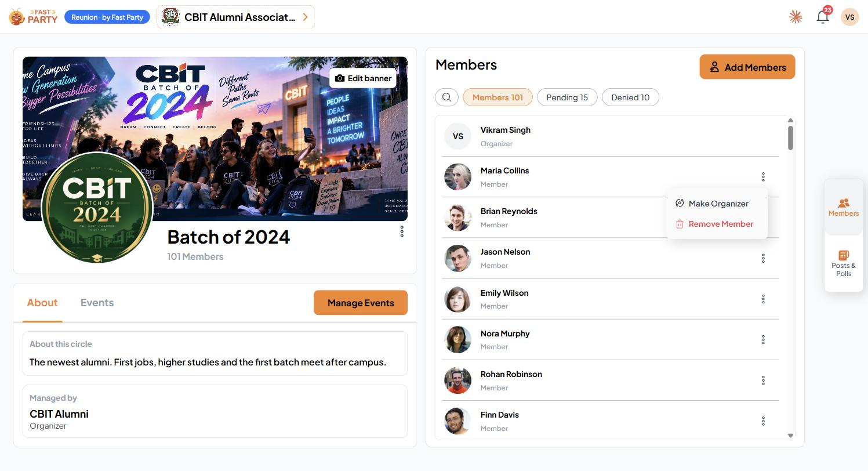Click the Fast Party logo

pyautogui.click(x=34, y=17)
